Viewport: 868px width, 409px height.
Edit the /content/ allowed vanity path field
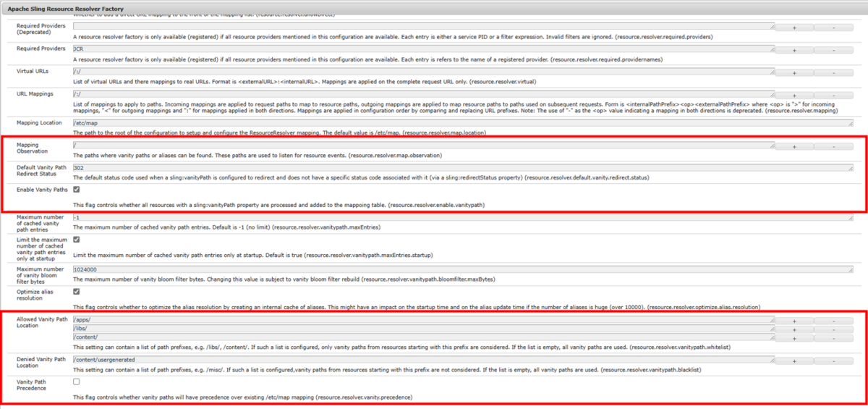[423, 337]
